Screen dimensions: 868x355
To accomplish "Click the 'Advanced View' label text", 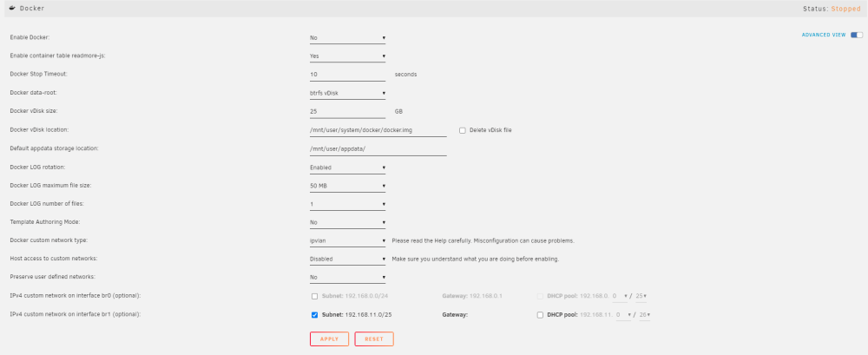I will click(x=824, y=35).
